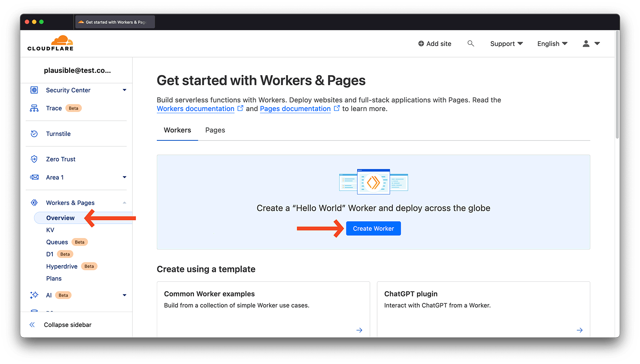Click the Trace sidebar icon
The width and height of the screenshot is (640, 364).
tap(34, 108)
